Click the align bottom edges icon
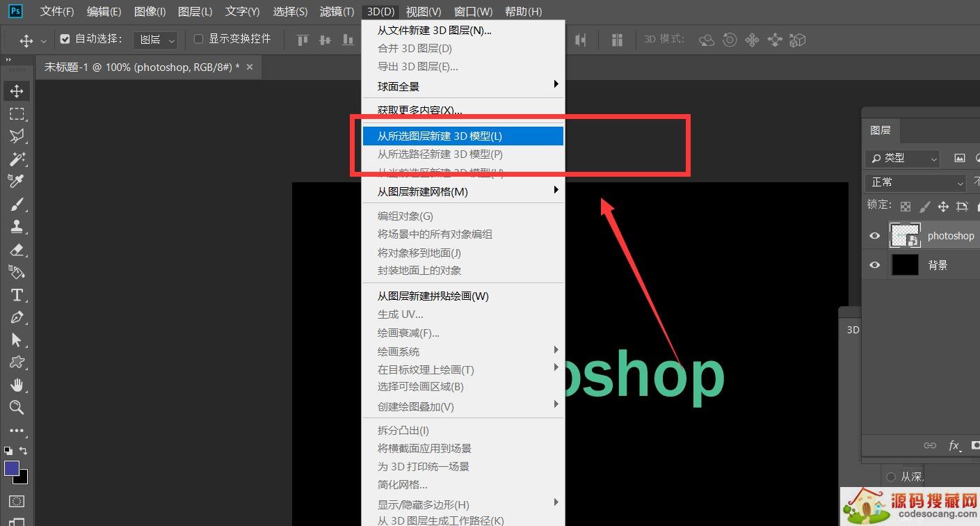 (348, 40)
